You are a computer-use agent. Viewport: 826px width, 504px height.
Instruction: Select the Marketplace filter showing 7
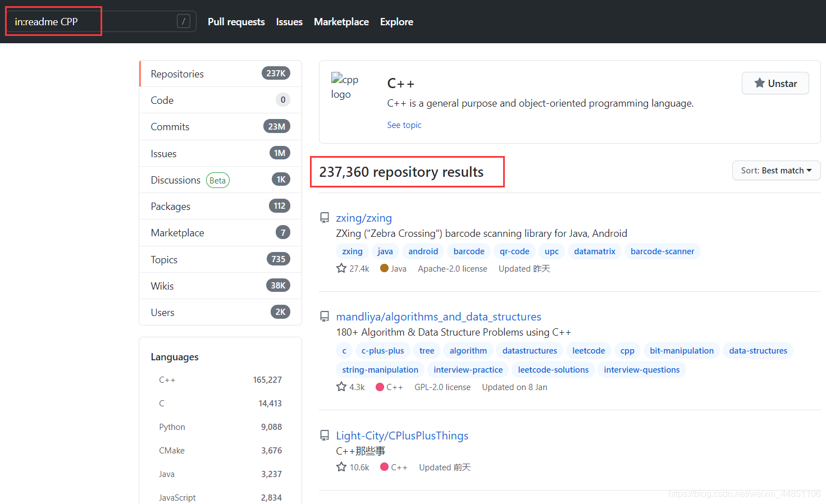click(221, 232)
